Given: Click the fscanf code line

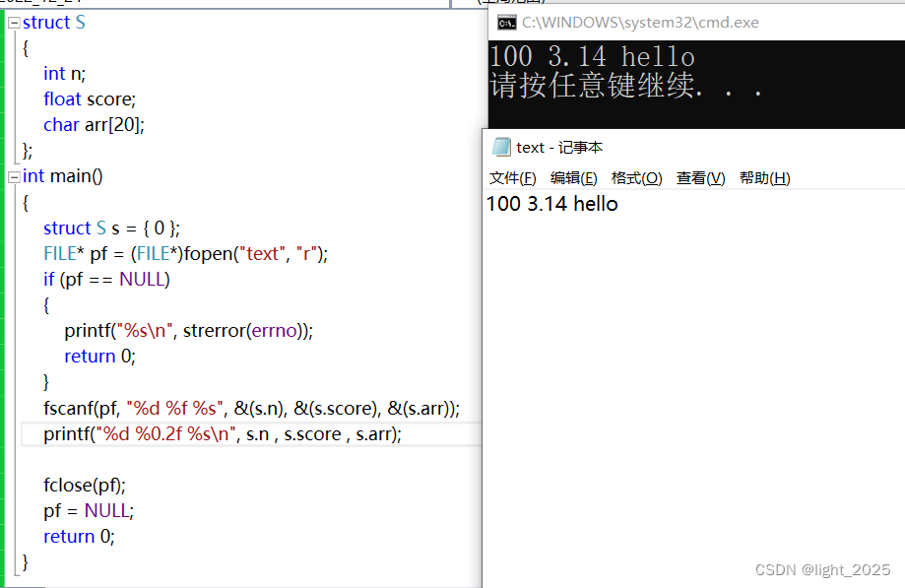Looking at the screenshot, I should [252, 409].
